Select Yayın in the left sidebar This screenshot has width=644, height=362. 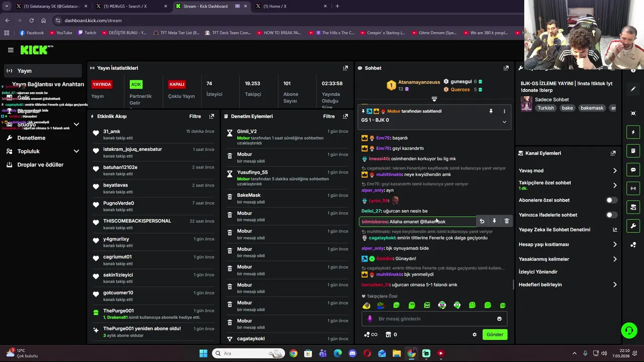tap(42, 71)
